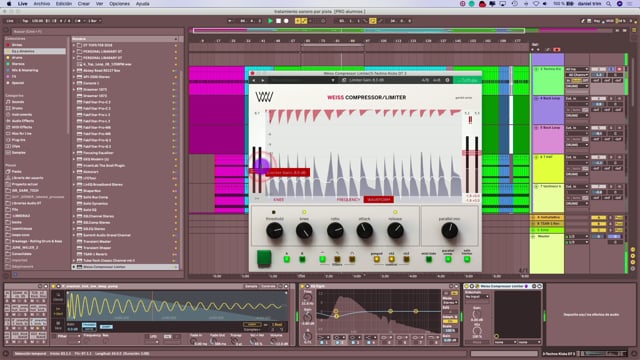
Task: Expand the Tube-Tech Classic Channel entry
Action: (x=74, y=260)
